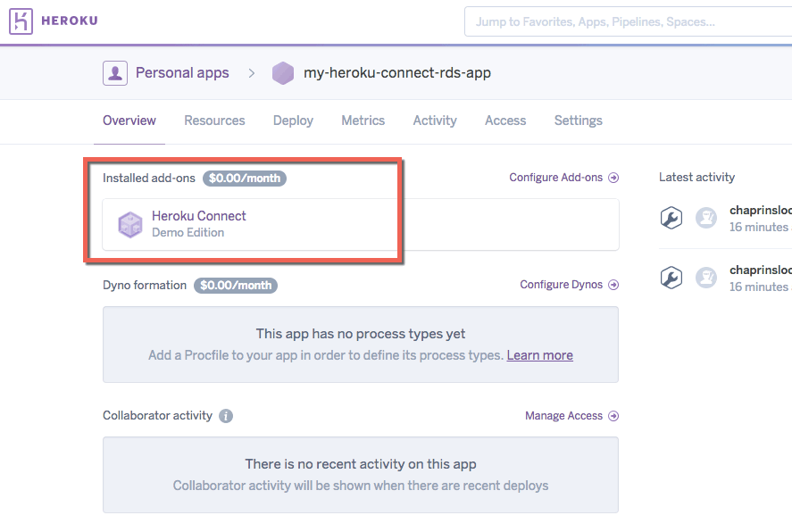Open the Settings tab
The image size is (792, 532).
[x=579, y=121]
